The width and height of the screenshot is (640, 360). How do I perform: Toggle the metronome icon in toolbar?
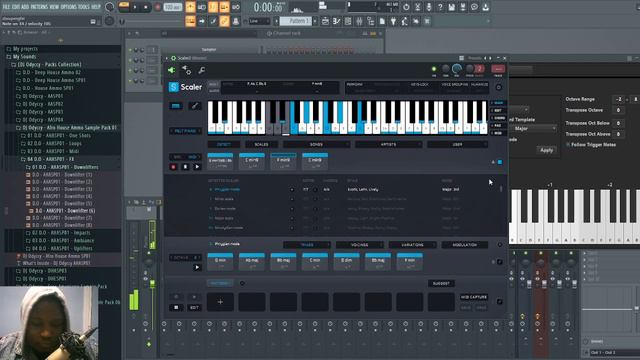click(190, 7)
